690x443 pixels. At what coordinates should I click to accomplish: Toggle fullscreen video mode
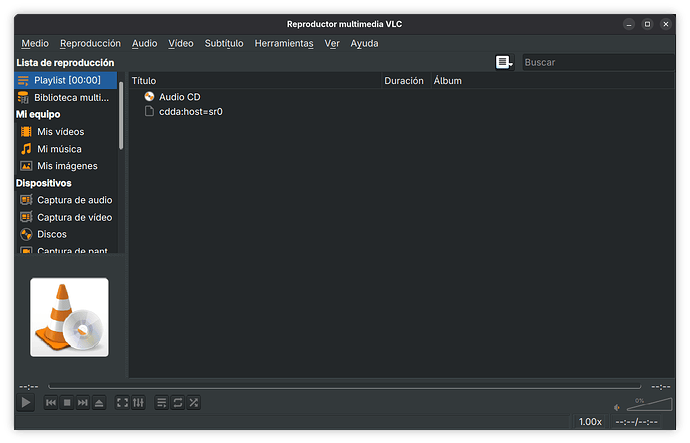click(x=122, y=403)
